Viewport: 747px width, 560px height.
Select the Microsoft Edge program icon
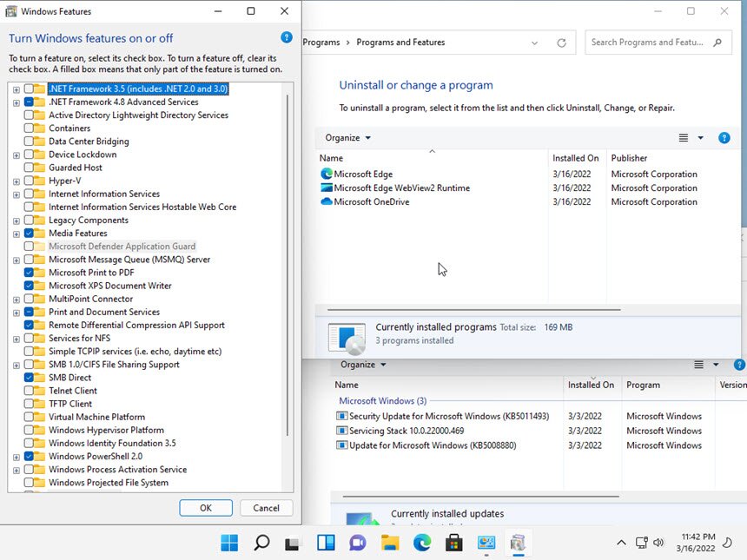click(327, 174)
